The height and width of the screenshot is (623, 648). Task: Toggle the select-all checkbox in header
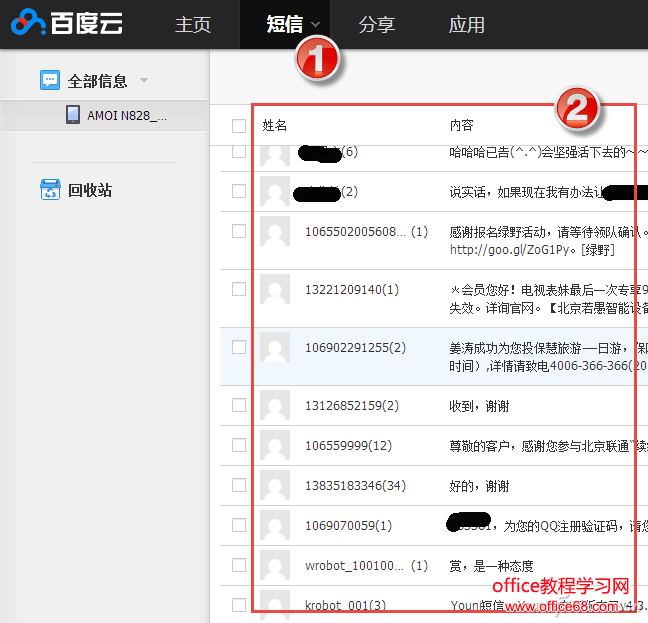pos(239,126)
